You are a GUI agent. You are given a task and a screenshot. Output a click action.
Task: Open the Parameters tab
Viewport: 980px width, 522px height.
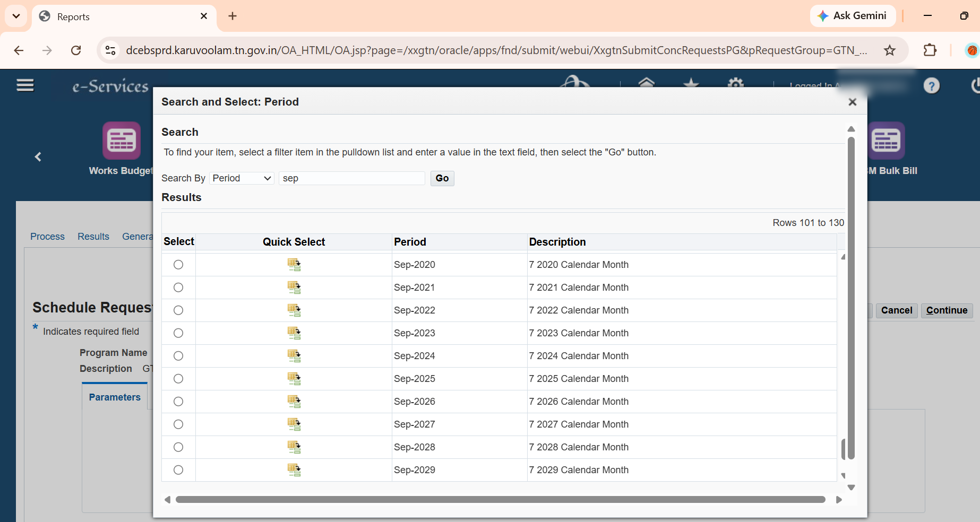tap(115, 397)
